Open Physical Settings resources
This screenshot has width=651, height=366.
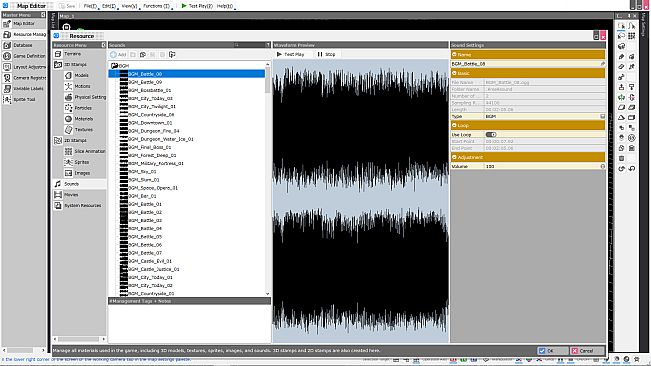coord(85,97)
